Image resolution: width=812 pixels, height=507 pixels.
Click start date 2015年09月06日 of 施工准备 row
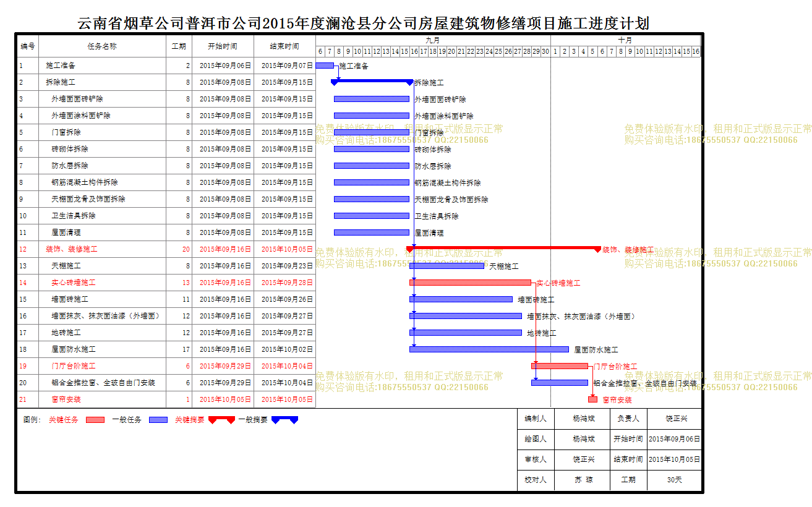pos(225,65)
